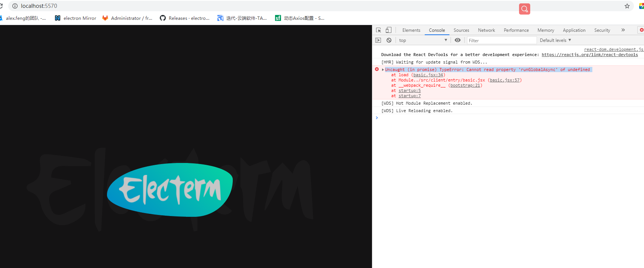Open the basic.jsx:34 source link
Screen dimensions: 644x268
point(428,75)
